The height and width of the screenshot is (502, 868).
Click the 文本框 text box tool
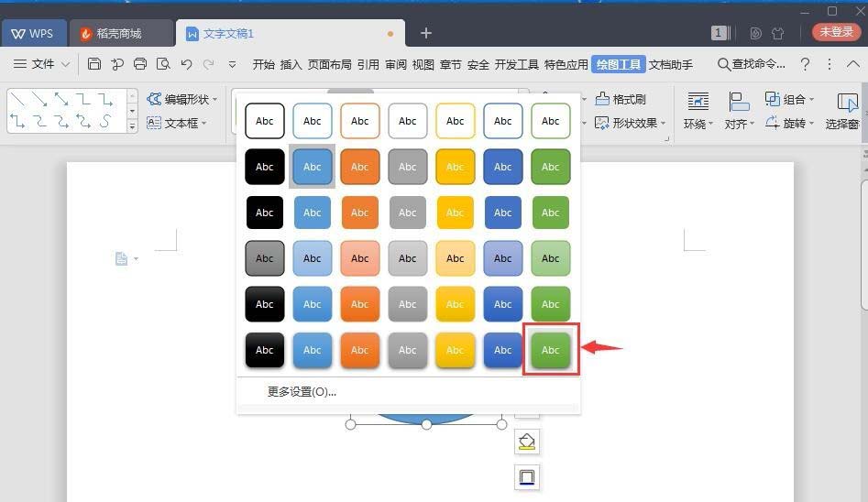click(176, 123)
